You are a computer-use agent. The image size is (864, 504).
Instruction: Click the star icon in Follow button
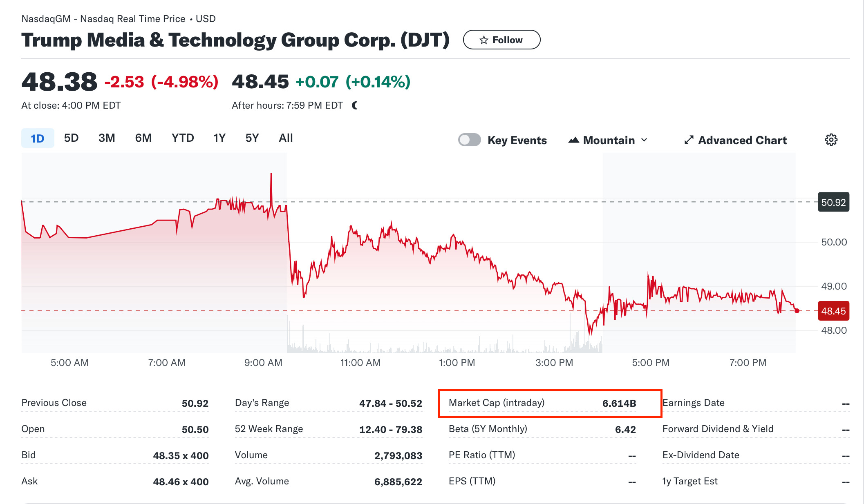point(484,40)
